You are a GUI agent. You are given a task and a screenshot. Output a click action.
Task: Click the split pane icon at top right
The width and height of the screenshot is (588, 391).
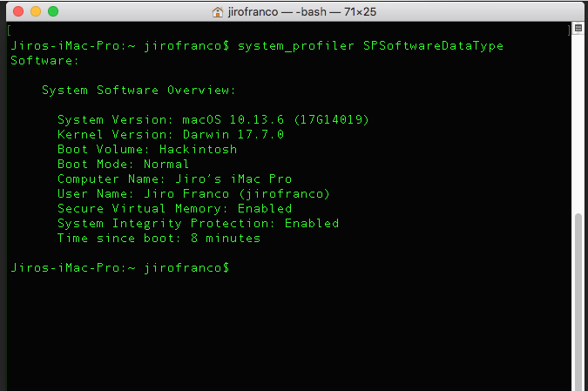578,28
